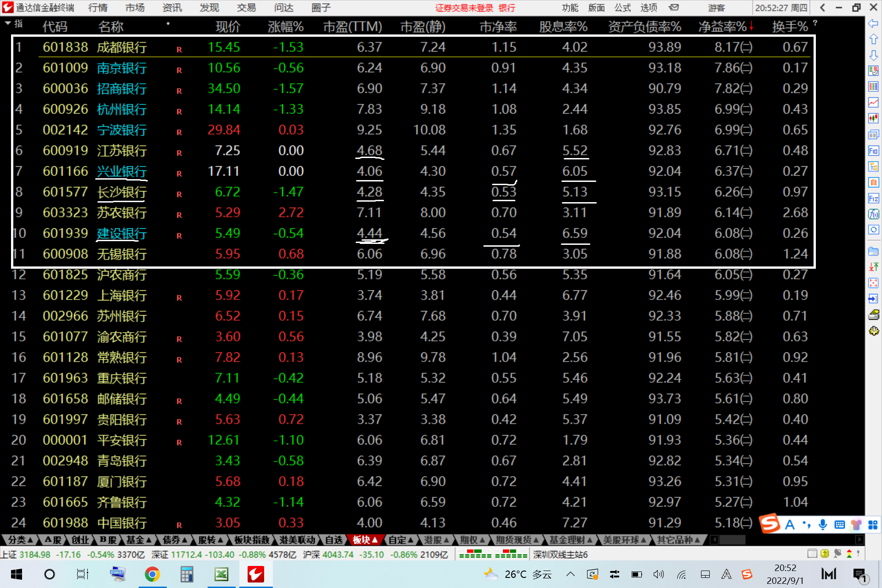
Task: Click the folder icon in right sidebar
Action: point(873,251)
